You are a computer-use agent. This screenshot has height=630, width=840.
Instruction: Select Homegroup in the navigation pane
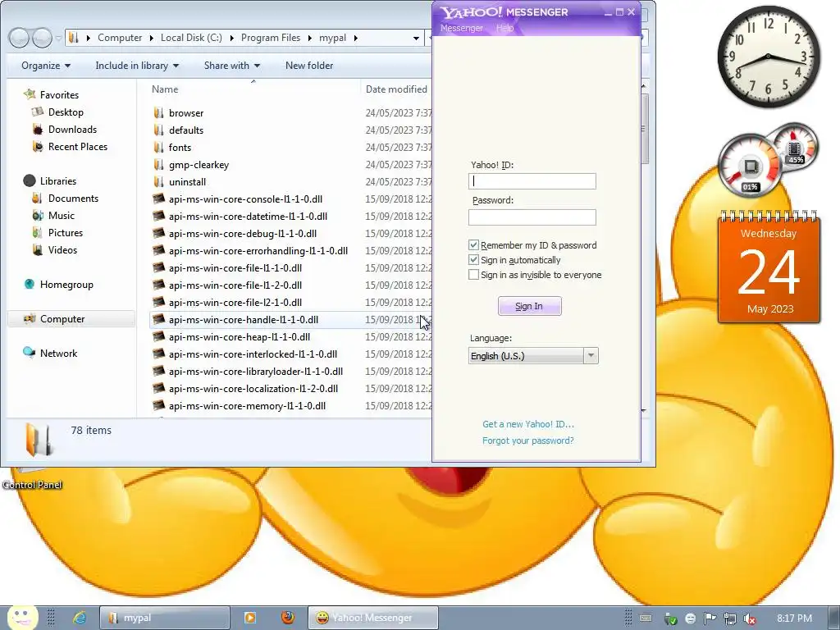click(66, 285)
